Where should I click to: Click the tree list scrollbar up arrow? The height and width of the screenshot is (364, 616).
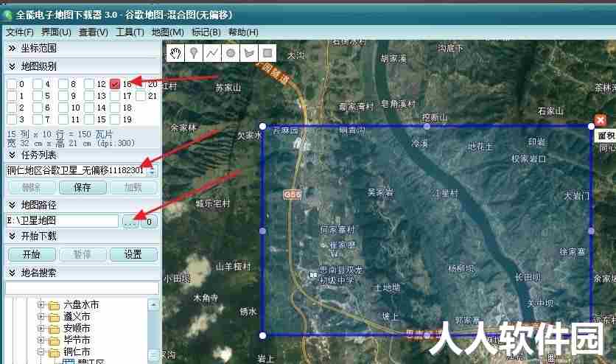coord(153,305)
